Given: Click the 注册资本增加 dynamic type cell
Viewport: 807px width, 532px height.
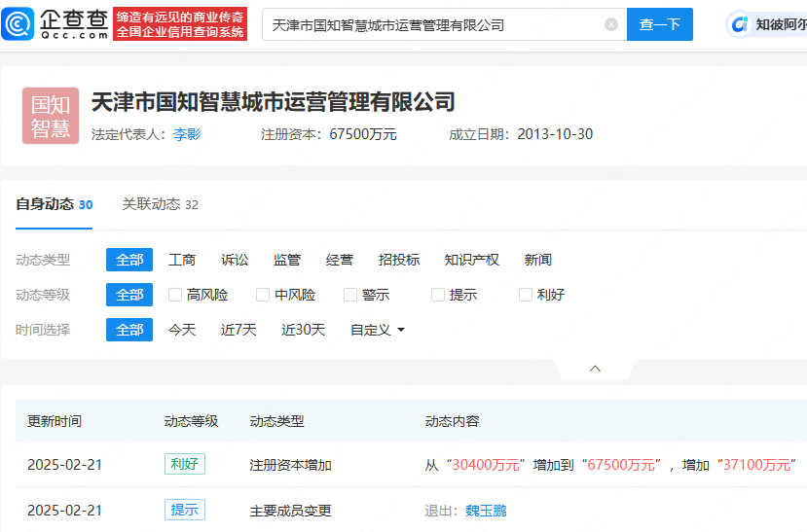Looking at the screenshot, I should [x=290, y=465].
